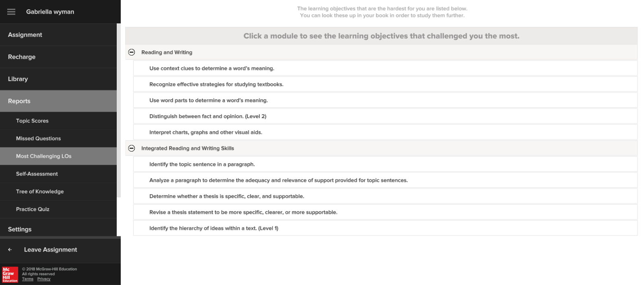Screen dimensions: 644x285
Task: Select the 'Use context clues' learning objective
Action: (385, 68)
